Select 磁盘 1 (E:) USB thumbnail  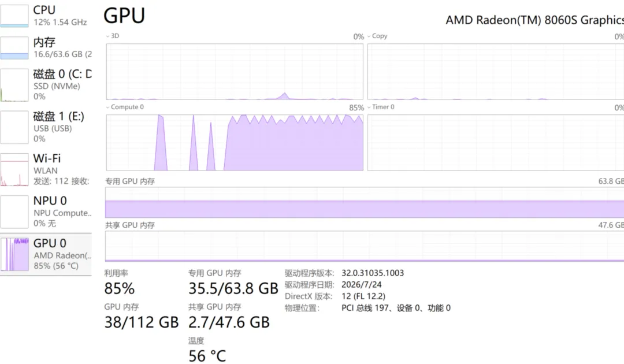pos(14,127)
